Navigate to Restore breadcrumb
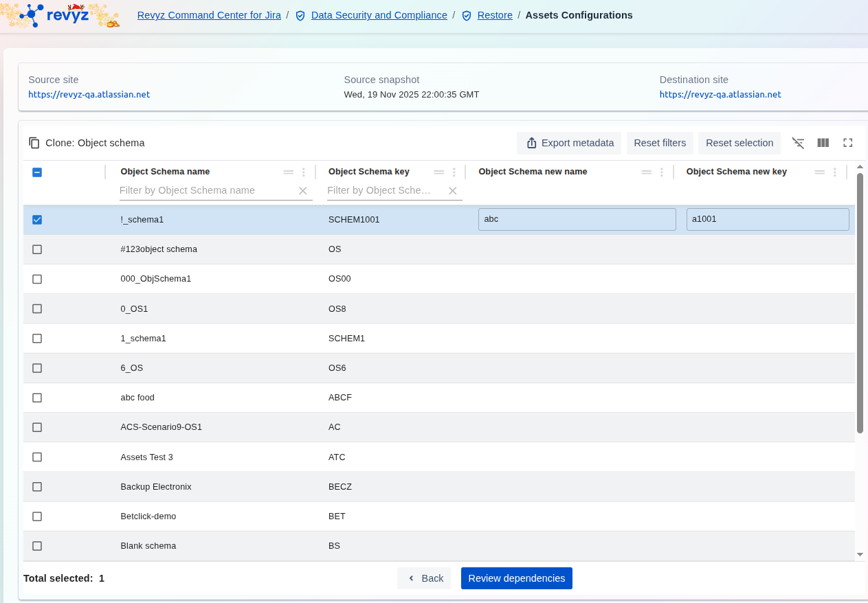Viewport: 868px width, 603px height. [494, 15]
